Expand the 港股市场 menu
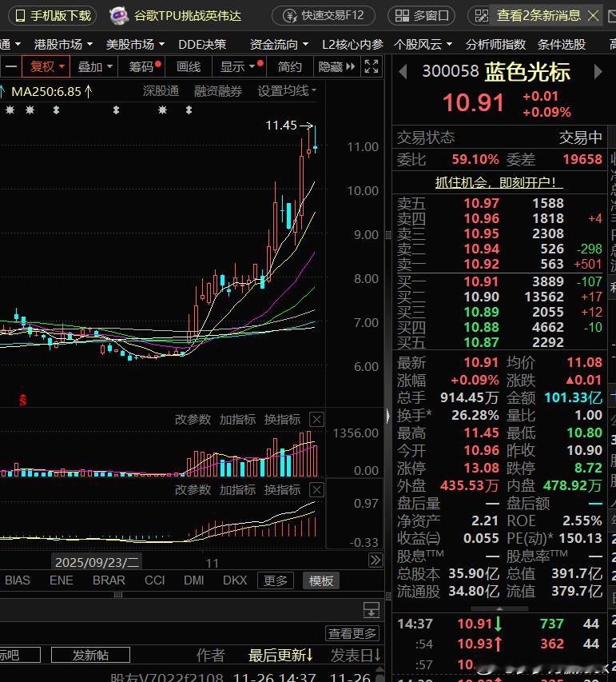Viewport: 616px width, 682px height. (63, 44)
